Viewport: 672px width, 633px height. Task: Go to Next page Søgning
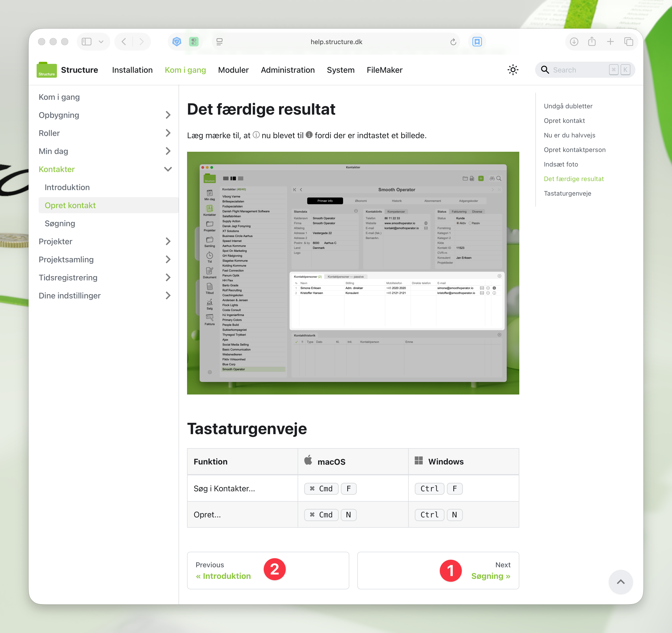click(x=490, y=576)
